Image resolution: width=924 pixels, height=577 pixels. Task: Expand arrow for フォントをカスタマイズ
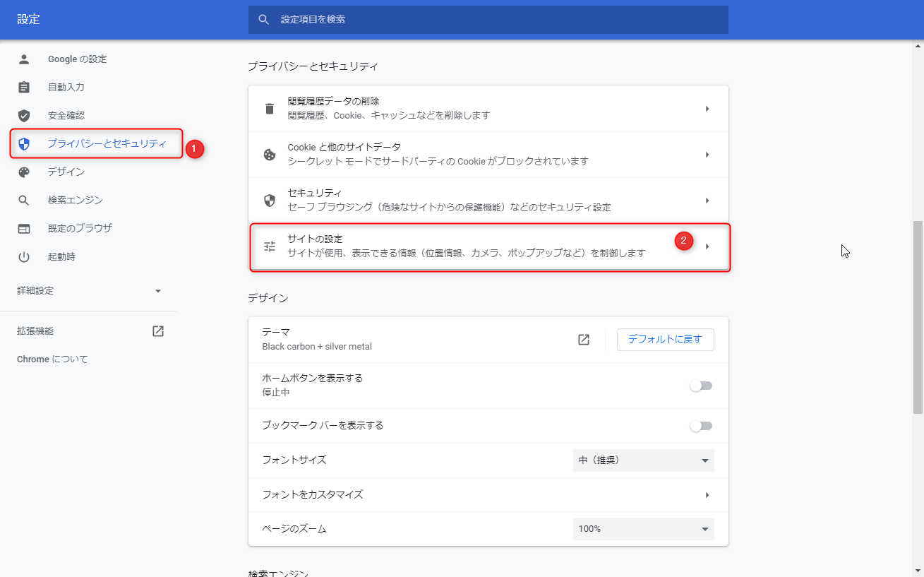(x=707, y=495)
